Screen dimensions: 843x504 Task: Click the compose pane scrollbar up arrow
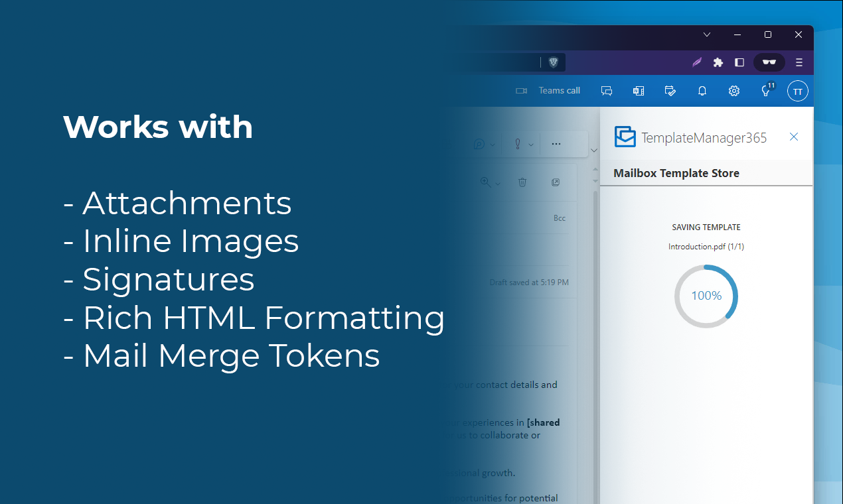pyautogui.click(x=595, y=170)
